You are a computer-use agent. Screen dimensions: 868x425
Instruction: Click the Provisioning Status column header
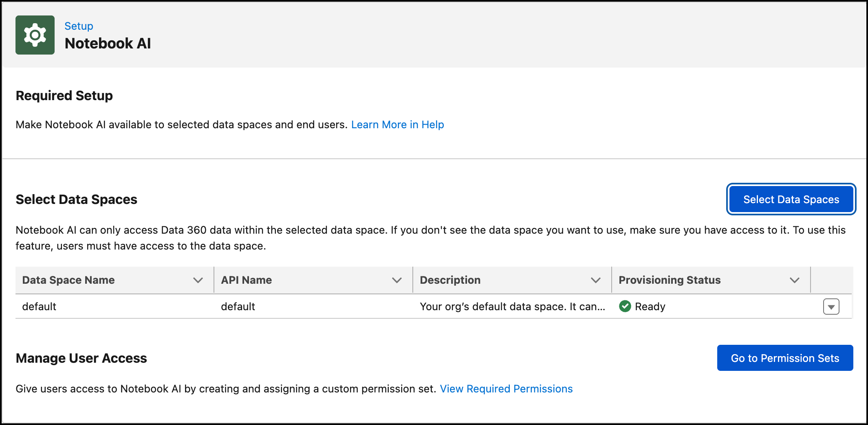click(711, 280)
